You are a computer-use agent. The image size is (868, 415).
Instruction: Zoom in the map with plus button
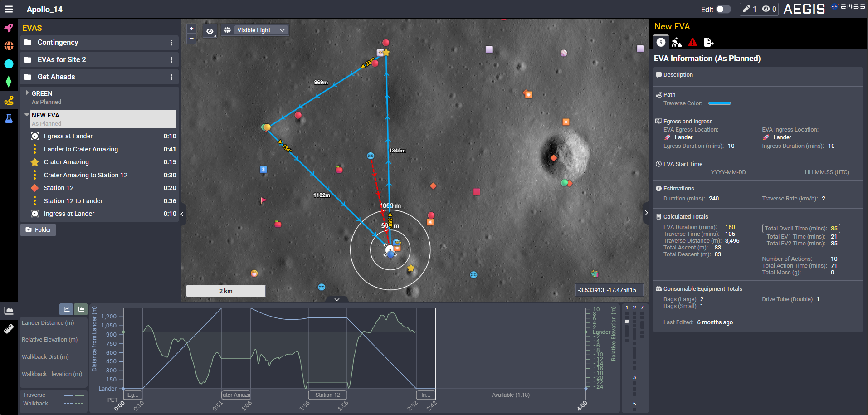[191, 29]
